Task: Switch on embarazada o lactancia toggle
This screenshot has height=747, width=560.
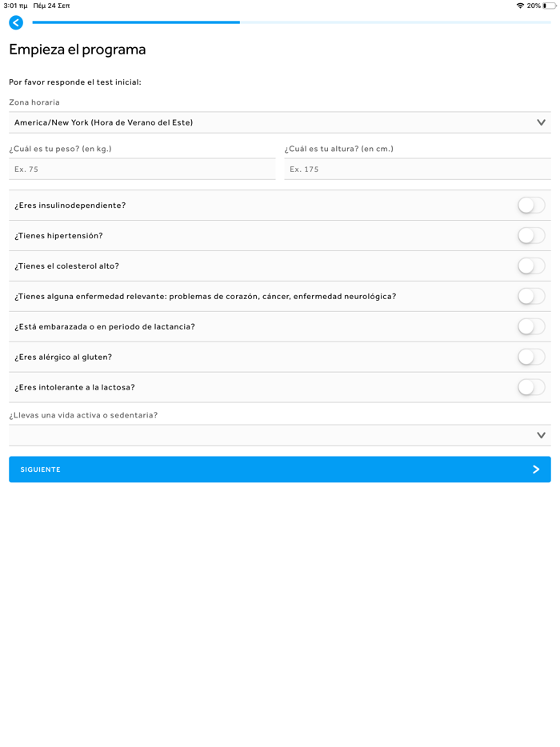Action: pos(531,327)
